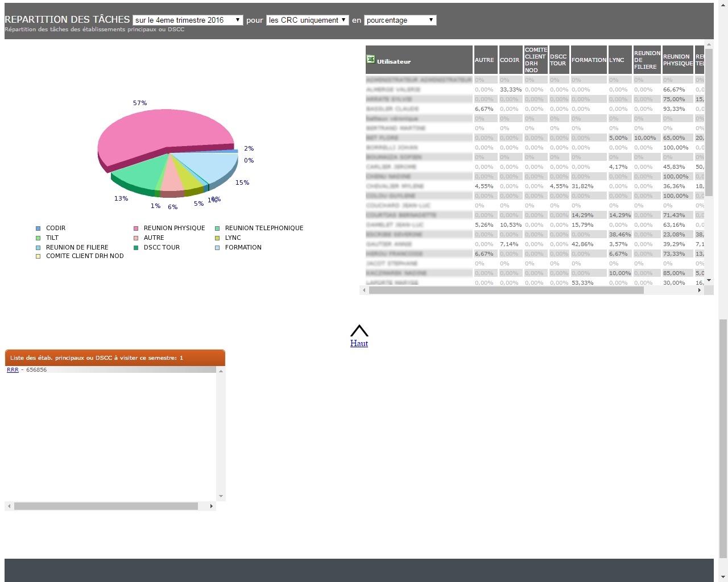Click the Utilisateur column header
The width and height of the screenshot is (728, 582).
(419, 60)
